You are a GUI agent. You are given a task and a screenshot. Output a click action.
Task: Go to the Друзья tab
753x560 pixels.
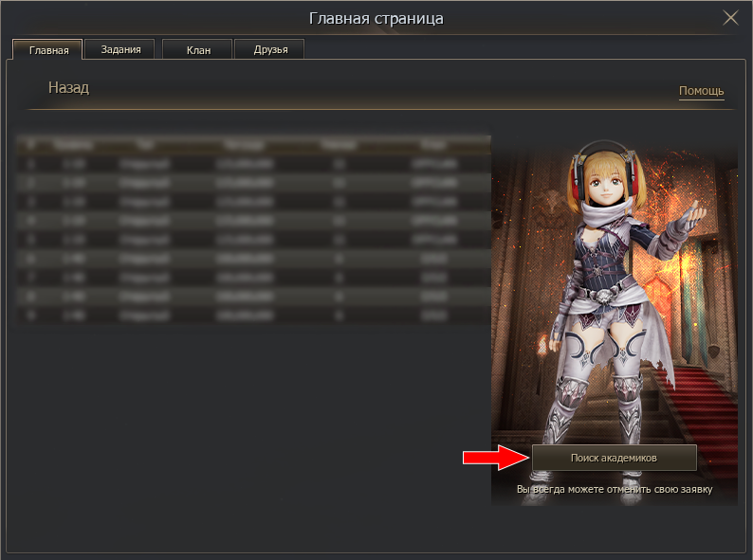click(269, 50)
